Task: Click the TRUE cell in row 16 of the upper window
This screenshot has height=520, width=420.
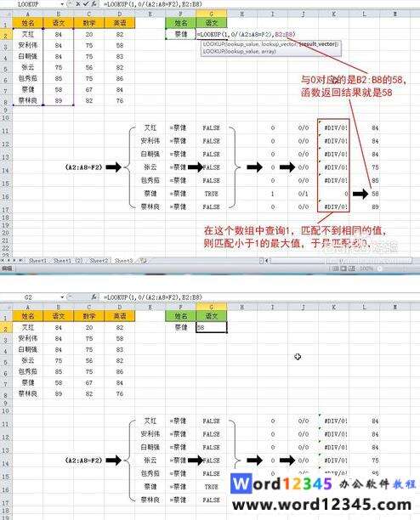Action: coord(212,194)
